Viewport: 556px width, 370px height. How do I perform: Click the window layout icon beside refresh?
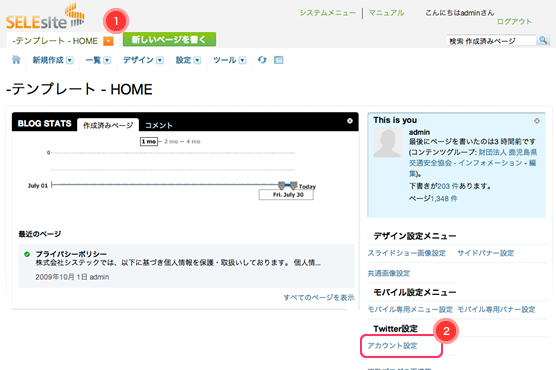[x=279, y=60]
